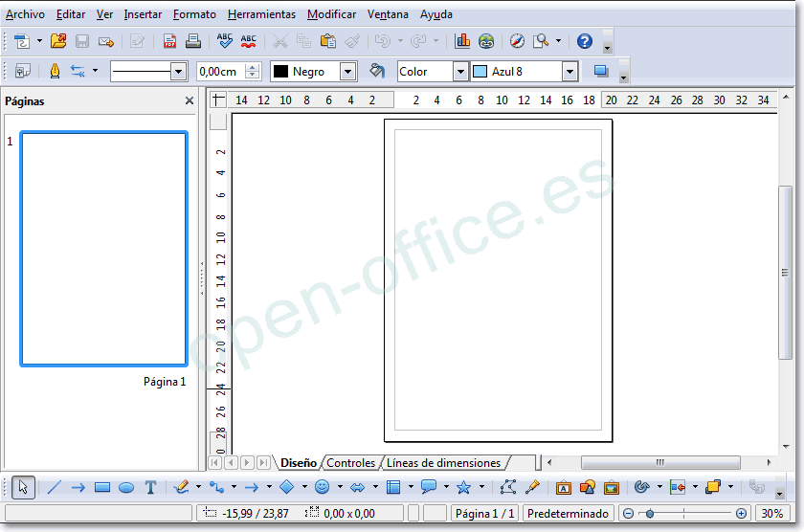Open the Archivo menu

coord(25,14)
